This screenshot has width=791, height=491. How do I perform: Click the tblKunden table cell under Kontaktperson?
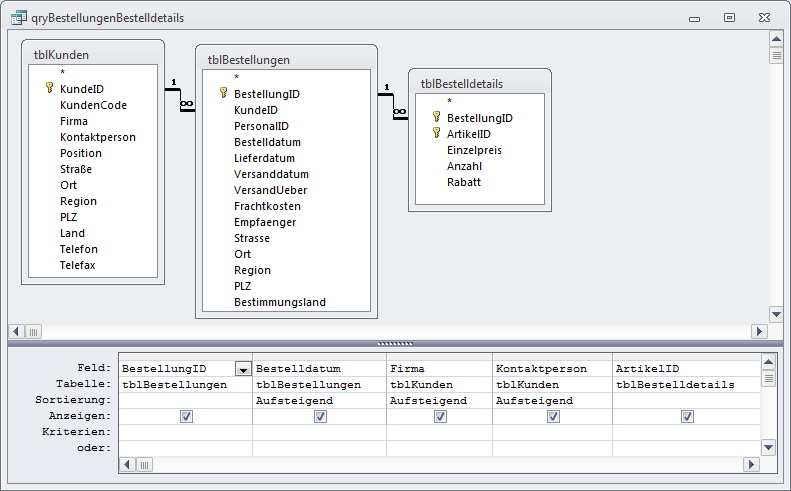coord(552,384)
